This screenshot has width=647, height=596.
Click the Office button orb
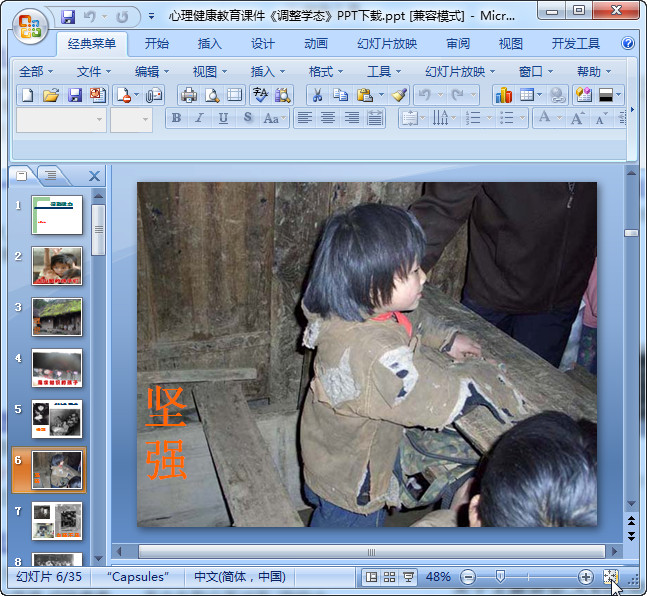coord(30,26)
